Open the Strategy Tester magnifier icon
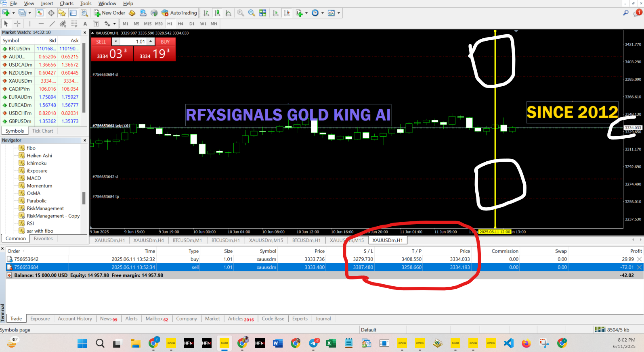Screen dimensions: 644x352 click(84, 13)
